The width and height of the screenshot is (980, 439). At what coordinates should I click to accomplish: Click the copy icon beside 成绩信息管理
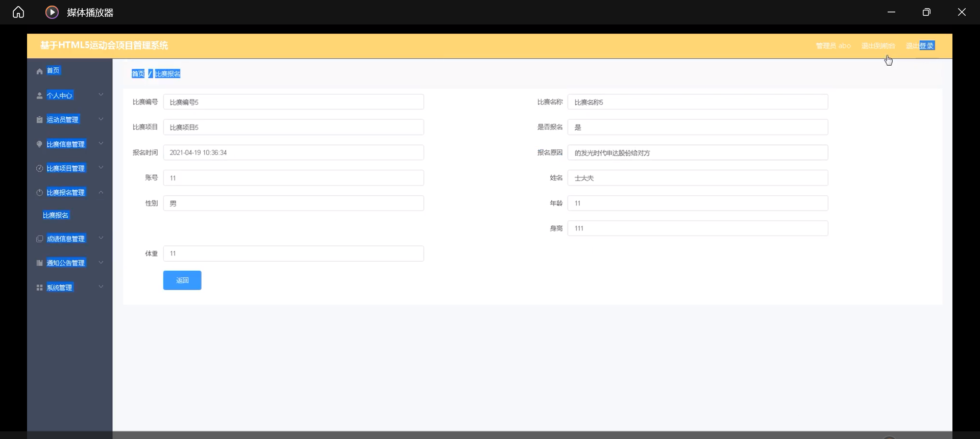point(39,239)
